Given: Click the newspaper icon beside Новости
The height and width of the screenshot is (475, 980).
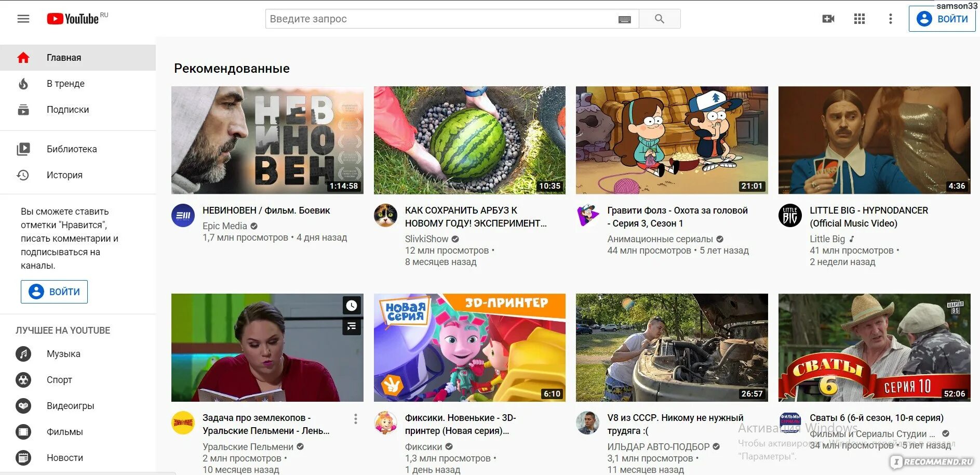Looking at the screenshot, I should pos(23,458).
